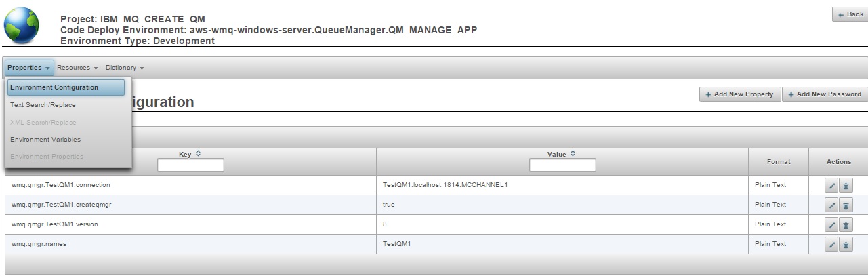Edit the wmq.qmgr.names property

(x=832, y=245)
